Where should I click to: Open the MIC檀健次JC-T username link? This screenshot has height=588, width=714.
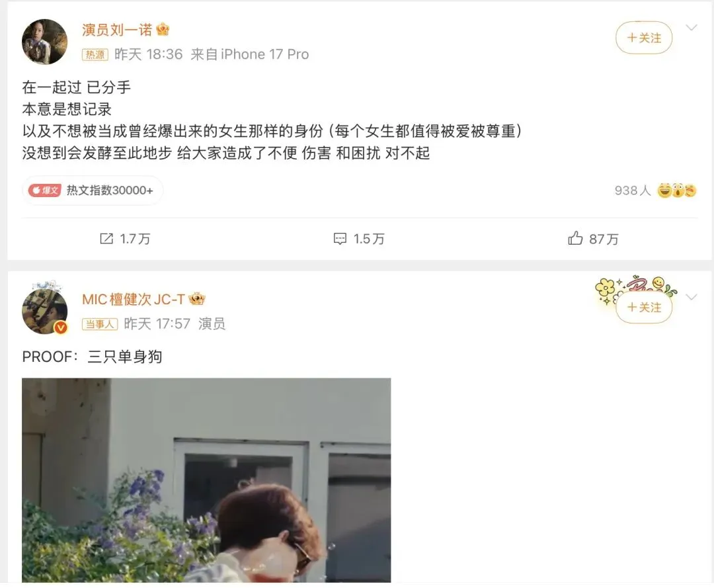[x=134, y=299]
